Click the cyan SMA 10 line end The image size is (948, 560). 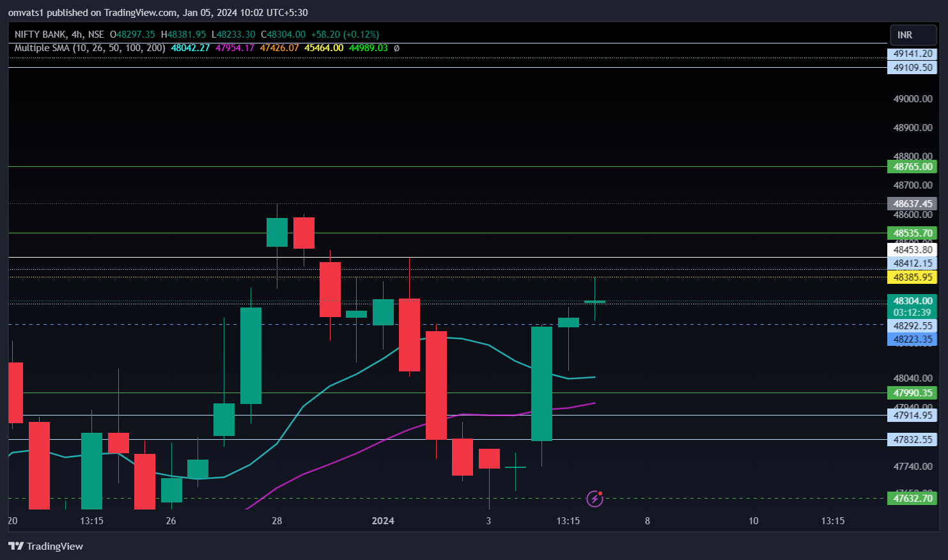[x=594, y=377]
